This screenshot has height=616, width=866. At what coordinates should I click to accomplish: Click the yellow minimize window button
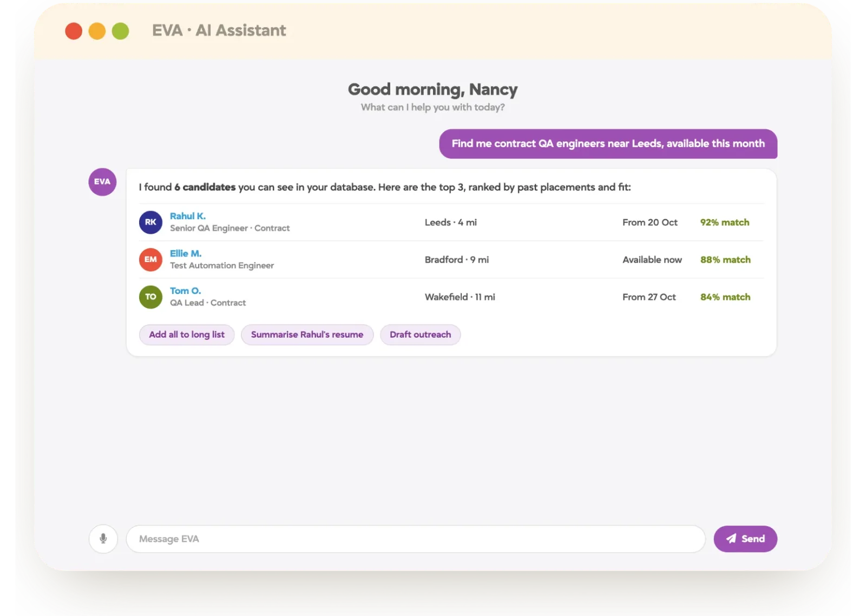click(97, 31)
